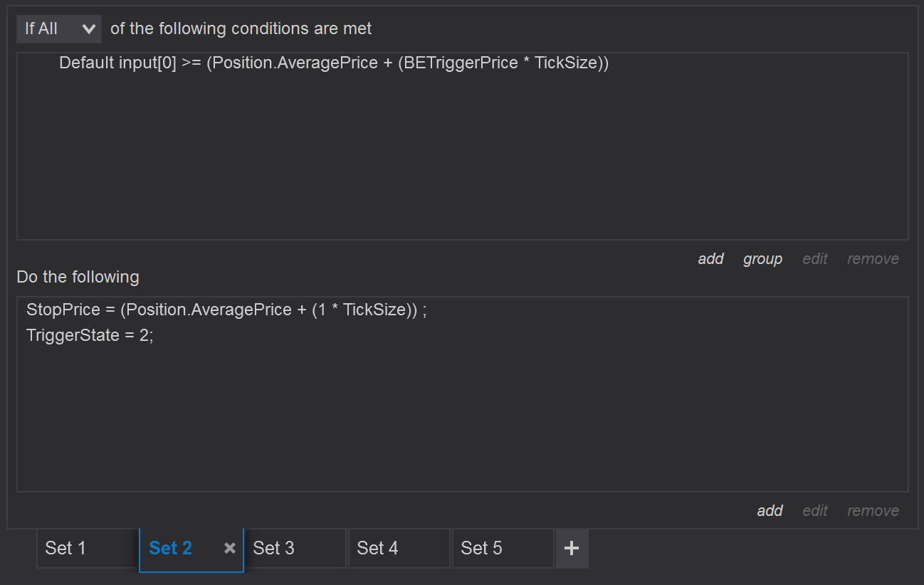Open the "If All" condition dropdown
The width and height of the screenshot is (924, 585).
click(59, 29)
